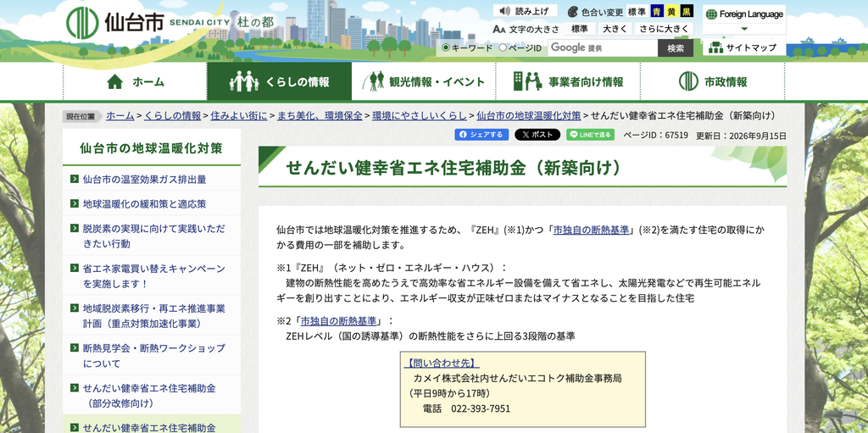Viewport: 868px width, 433px height.
Task: Open sidebar link 地球温暖化の緩和策と適応策
Action: (144, 203)
